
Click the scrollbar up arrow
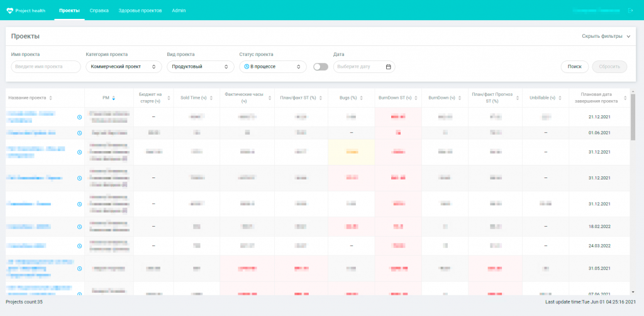tap(633, 91)
